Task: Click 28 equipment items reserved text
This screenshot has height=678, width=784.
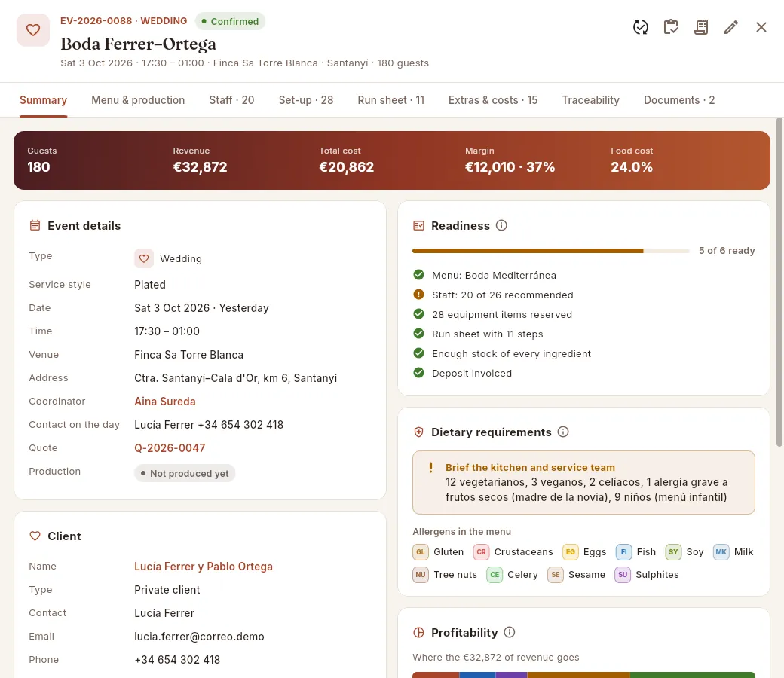Action: [502, 314]
